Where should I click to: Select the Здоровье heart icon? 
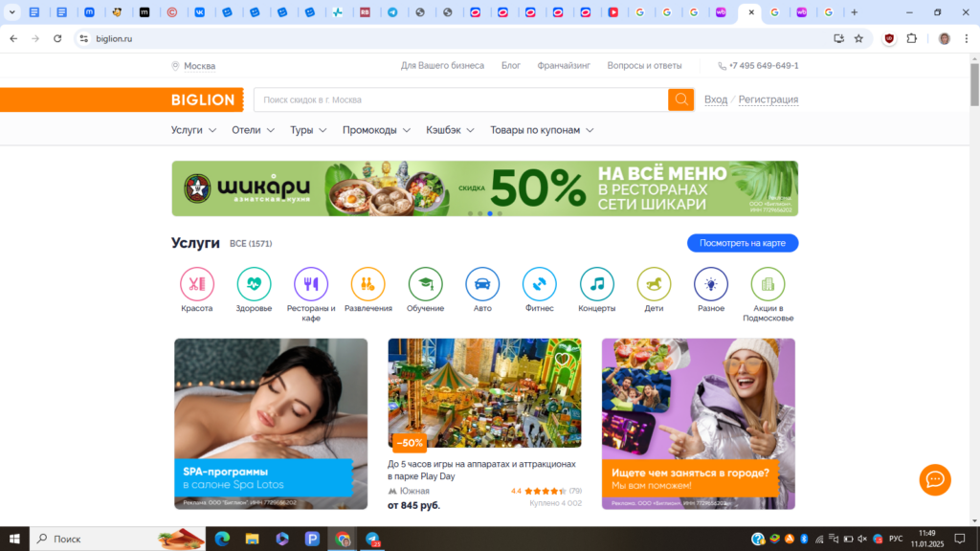(254, 284)
